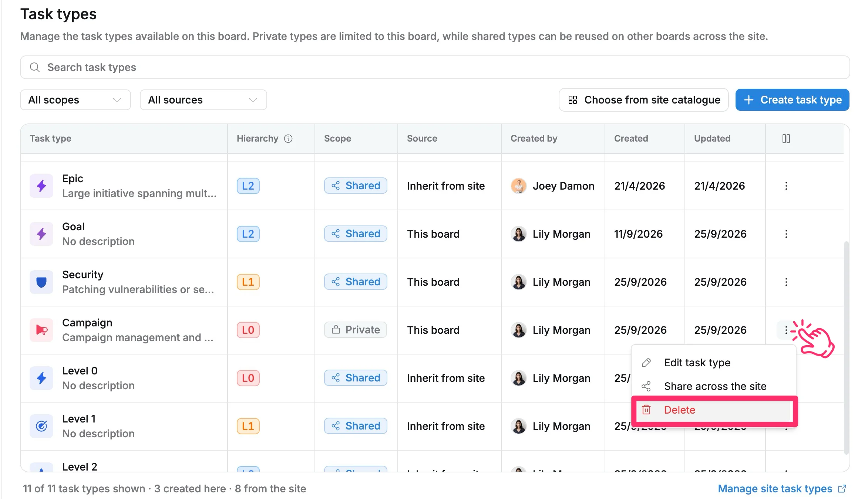Click the search magnifier icon
The height and width of the screenshot is (499, 868).
(35, 67)
